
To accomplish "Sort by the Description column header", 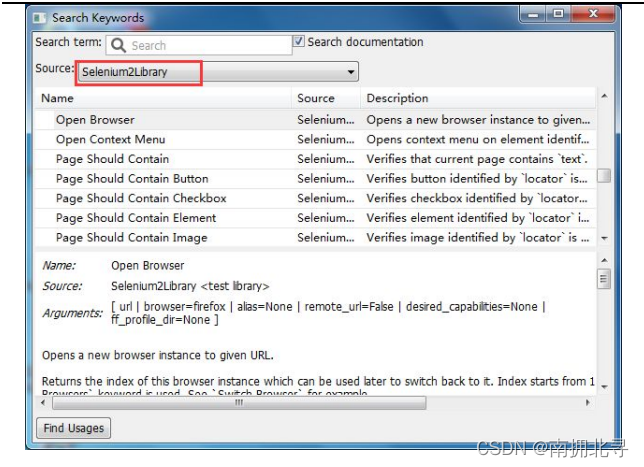I will [478, 98].
